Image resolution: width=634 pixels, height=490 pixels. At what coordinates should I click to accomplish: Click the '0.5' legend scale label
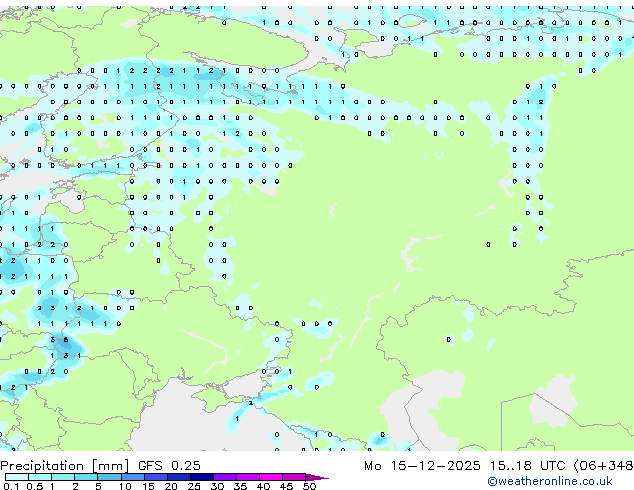pyautogui.click(x=34, y=486)
